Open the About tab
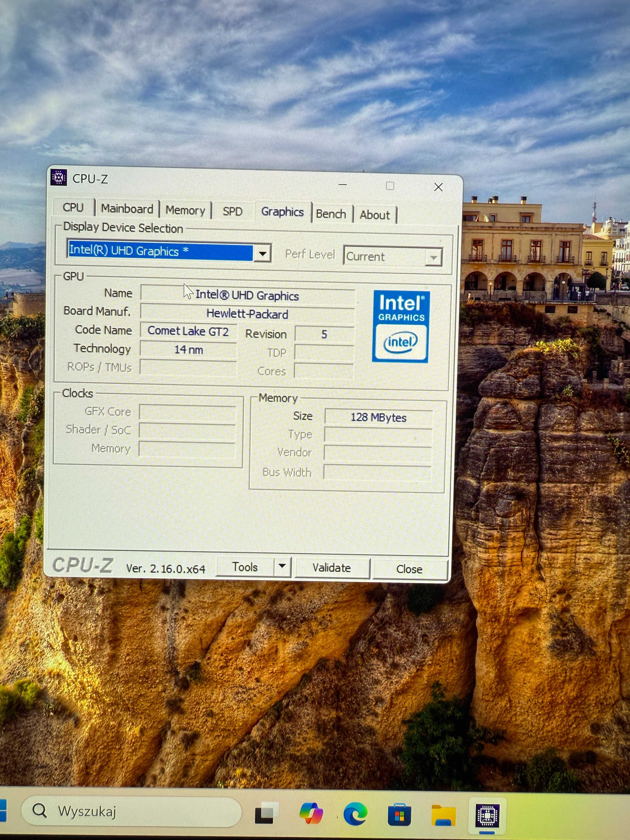Image resolution: width=630 pixels, height=840 pixels. point(375,215)
